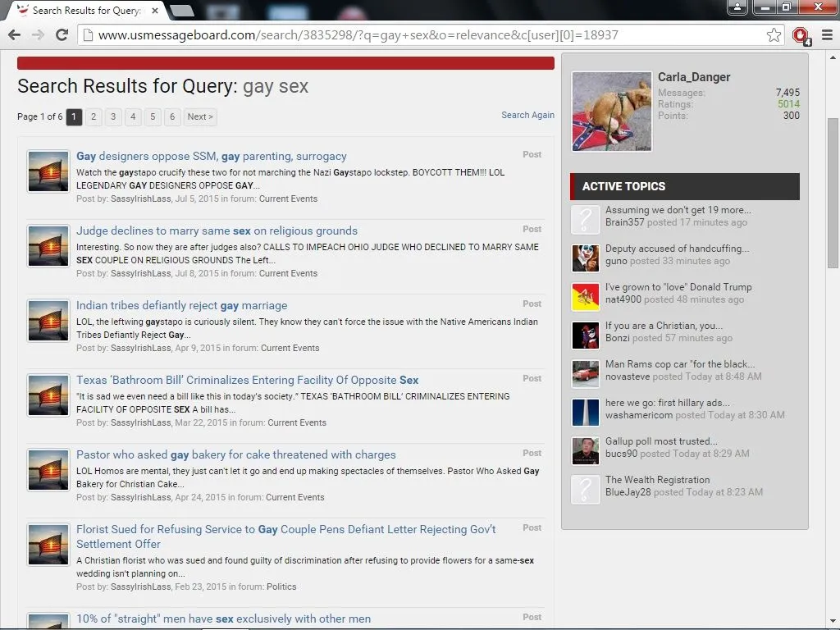Image resolution: width=840 pixels, height=630 pixels.
Task: Jump to results page 6
Action: click(172, 116)
